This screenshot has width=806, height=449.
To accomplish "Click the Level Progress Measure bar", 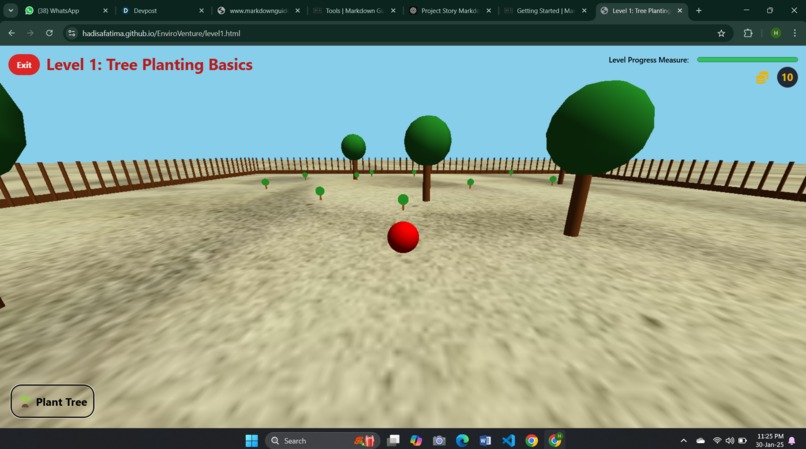I will [747, 60].
